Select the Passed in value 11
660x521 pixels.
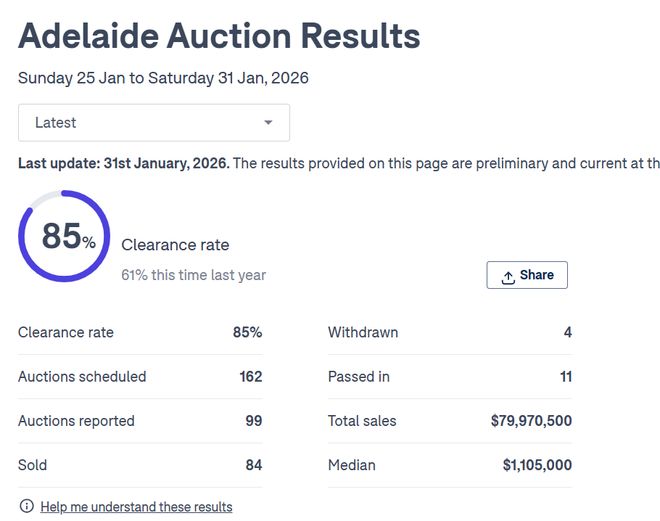565,377
